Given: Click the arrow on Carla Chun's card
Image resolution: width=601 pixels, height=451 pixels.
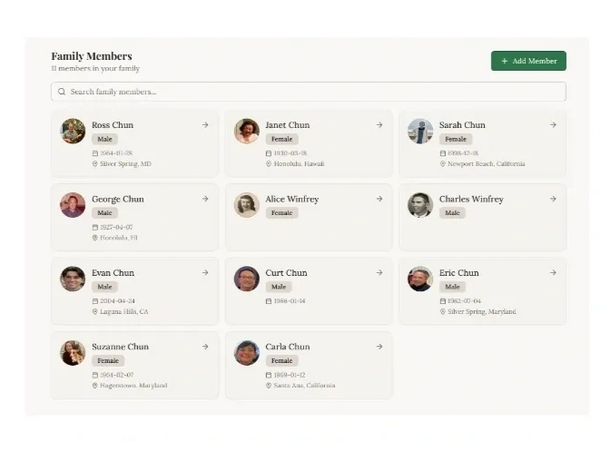Looking at the screenshot, I should click(x=379, y=346).
